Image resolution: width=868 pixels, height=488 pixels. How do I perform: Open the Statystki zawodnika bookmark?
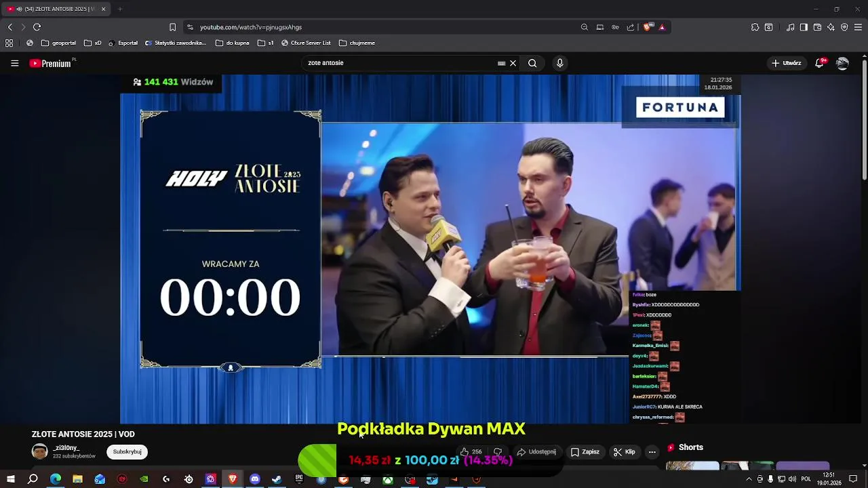click(176, 43)
